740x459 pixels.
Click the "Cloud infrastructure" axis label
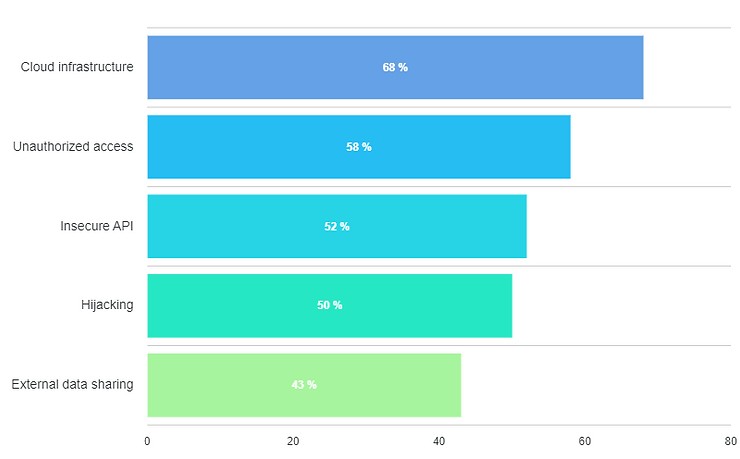(77, 67)
